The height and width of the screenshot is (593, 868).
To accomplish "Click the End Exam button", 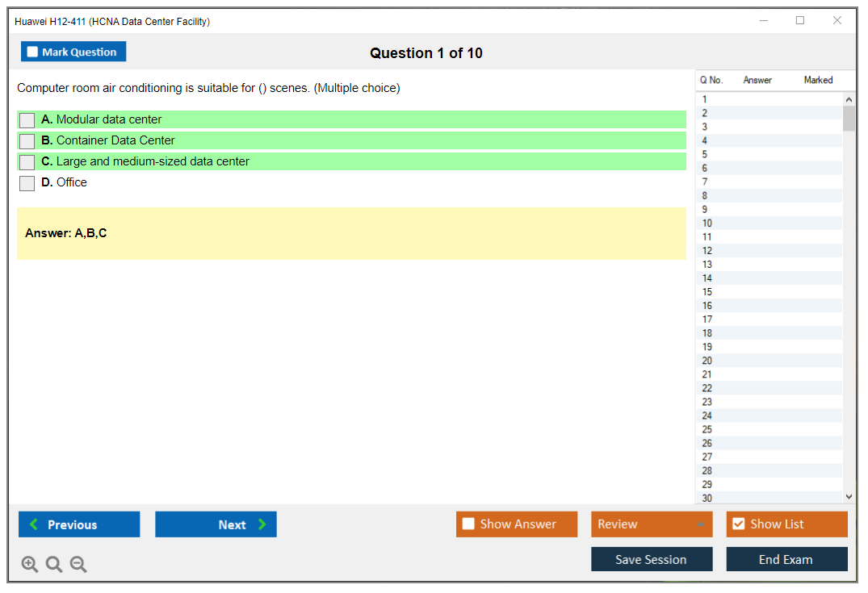I will [786, 559].
